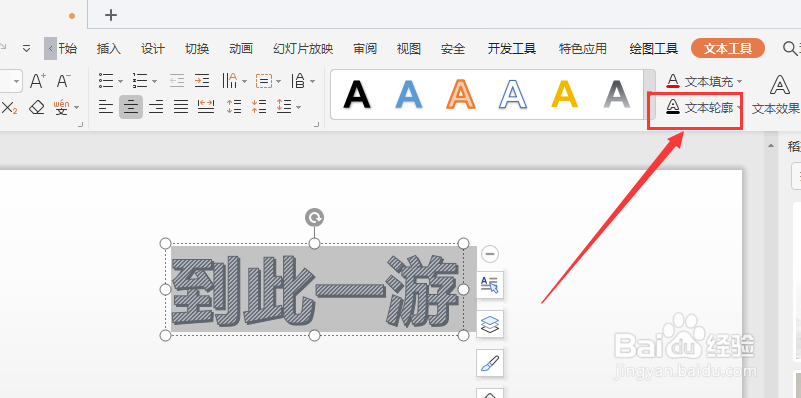Expand text columns dropdown arrow

pos(244,81)
